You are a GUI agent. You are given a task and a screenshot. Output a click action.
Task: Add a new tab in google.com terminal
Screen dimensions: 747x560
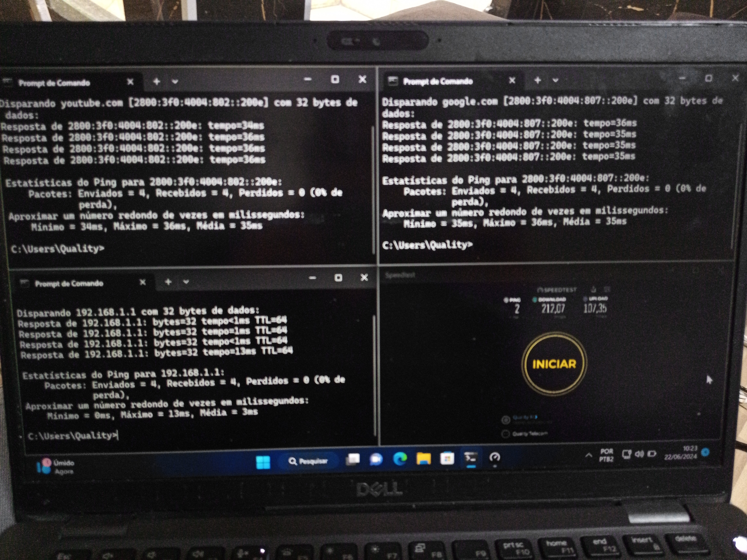click(x=538, y=80)
